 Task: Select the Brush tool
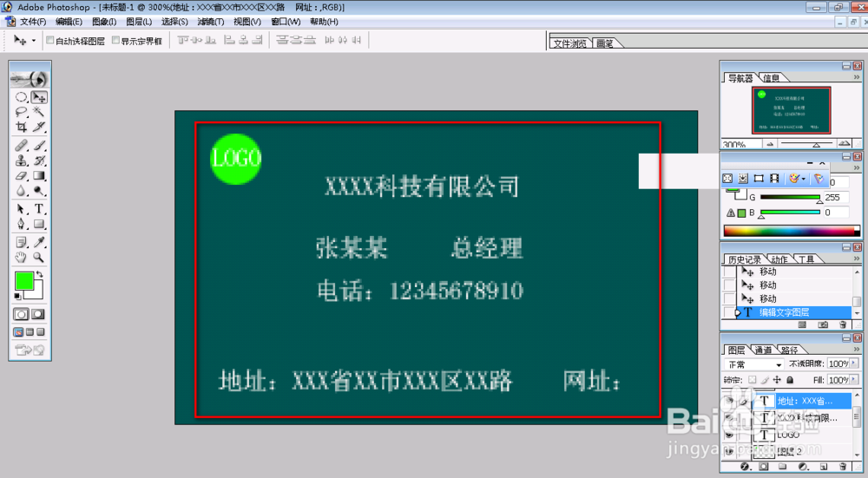tap(39, 146)
